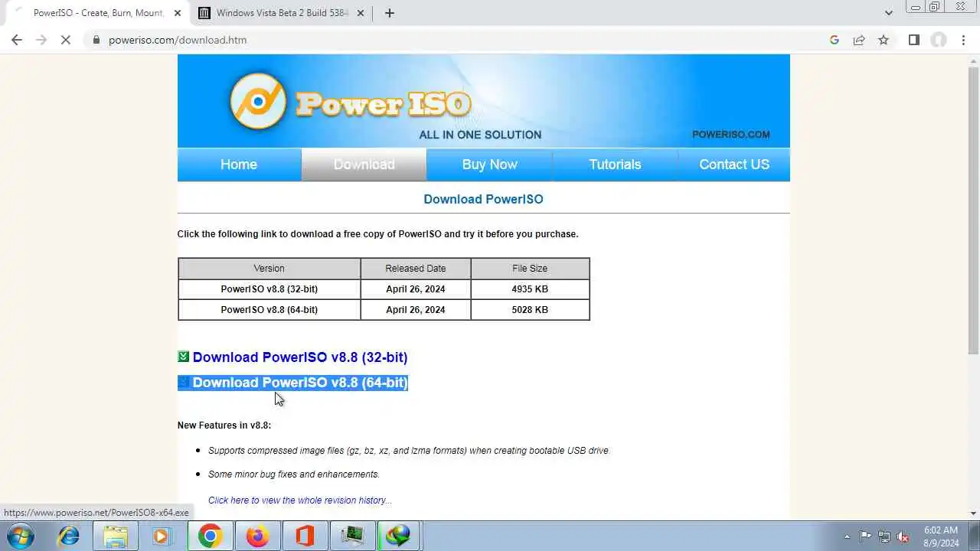Click the view whole revision history link
The image size is (980, 551).
[x=299, y=500]
